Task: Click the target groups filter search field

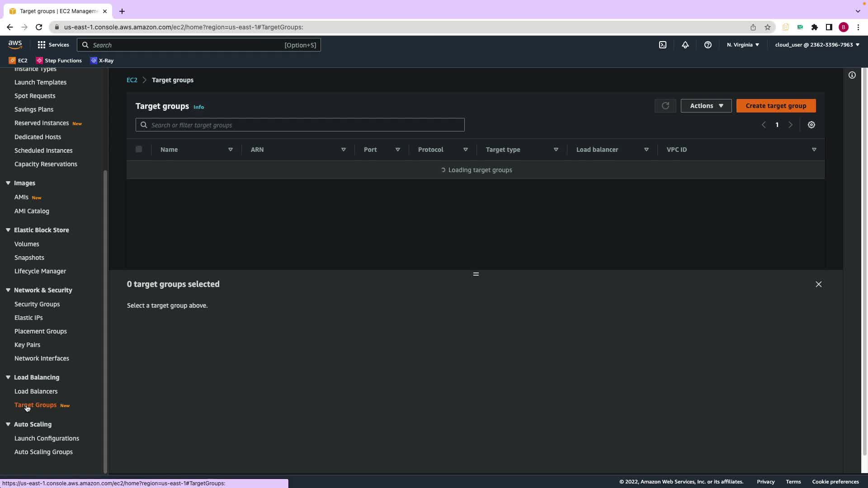Action: (300, 125)
